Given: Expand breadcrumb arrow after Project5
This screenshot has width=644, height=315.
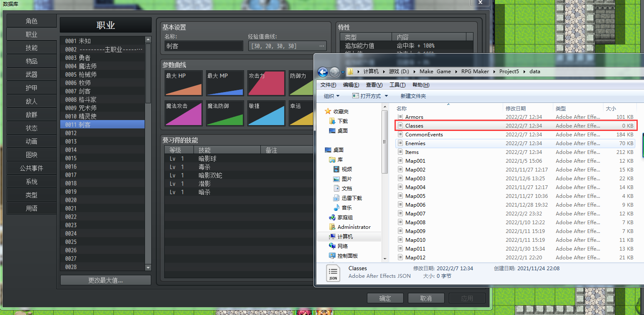Looking at the screenshot, I should click(x=524, y=72).
